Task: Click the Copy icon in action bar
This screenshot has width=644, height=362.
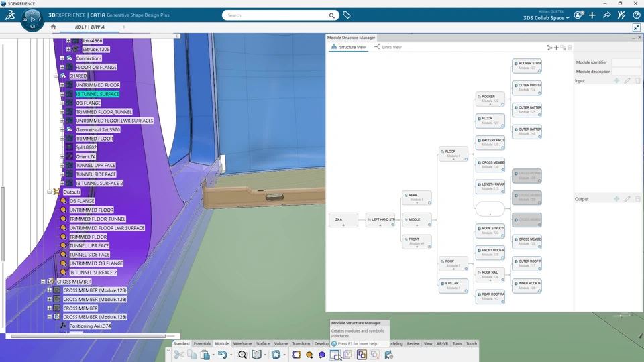Action: point(192,355)
